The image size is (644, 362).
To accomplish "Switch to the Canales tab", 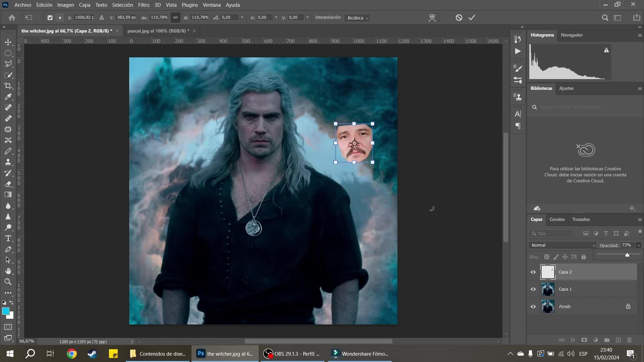I will 557,219.
